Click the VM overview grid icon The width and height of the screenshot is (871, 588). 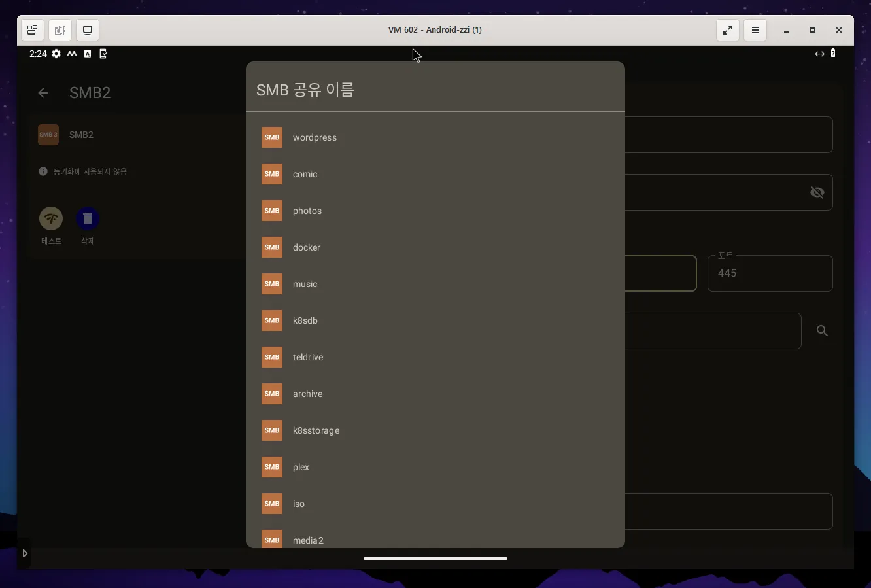click(x=32, y=30)
